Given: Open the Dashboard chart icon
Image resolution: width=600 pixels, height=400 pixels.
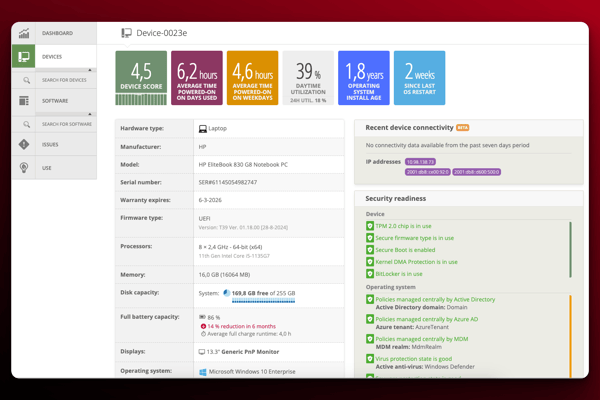Looking at the screenshot, I should pos(24,33).
